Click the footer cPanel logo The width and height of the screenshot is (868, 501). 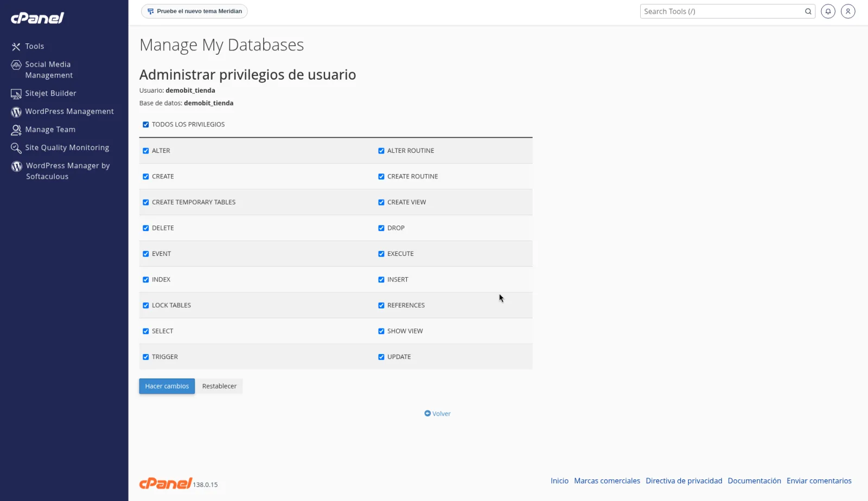[165, 483]
